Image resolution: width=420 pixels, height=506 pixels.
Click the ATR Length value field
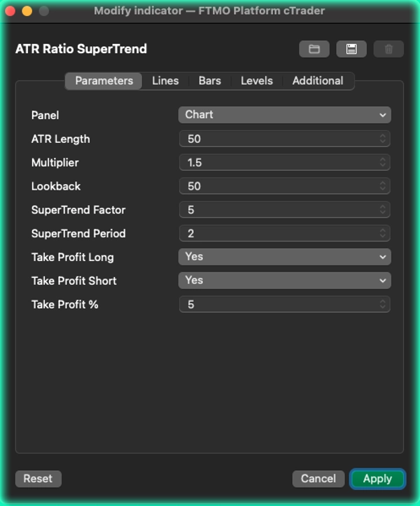284,139
